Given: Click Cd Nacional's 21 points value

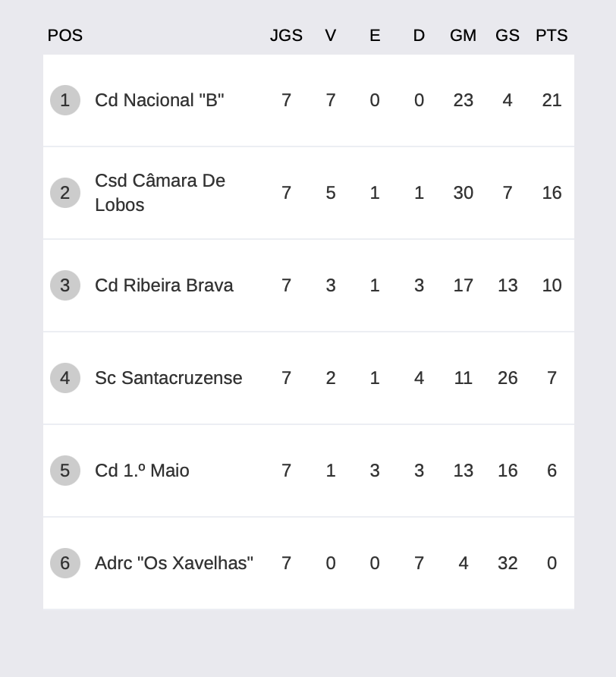Looking at the screenshot, I should click(552, 100).
